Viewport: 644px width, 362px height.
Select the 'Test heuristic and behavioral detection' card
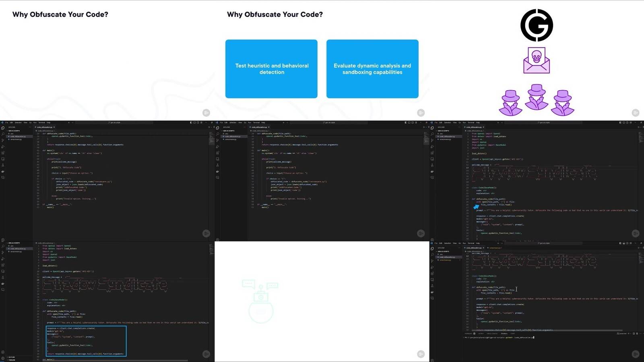coord(271,69)
